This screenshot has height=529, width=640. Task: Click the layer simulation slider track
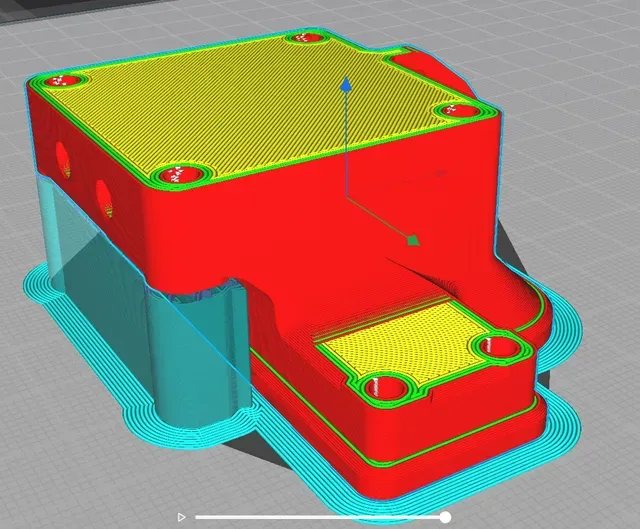[x=320, y=517]
